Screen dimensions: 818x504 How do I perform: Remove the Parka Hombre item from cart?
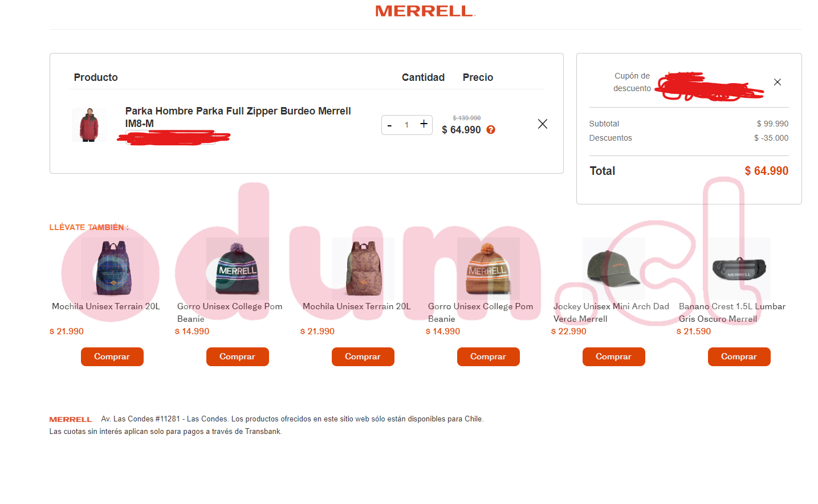click(543, 124)
